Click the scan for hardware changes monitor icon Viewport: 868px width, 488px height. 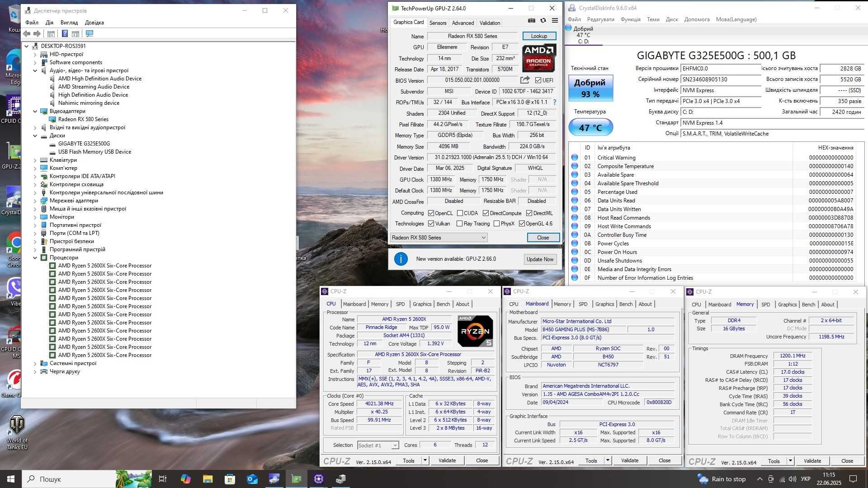(x=90, y=33)
